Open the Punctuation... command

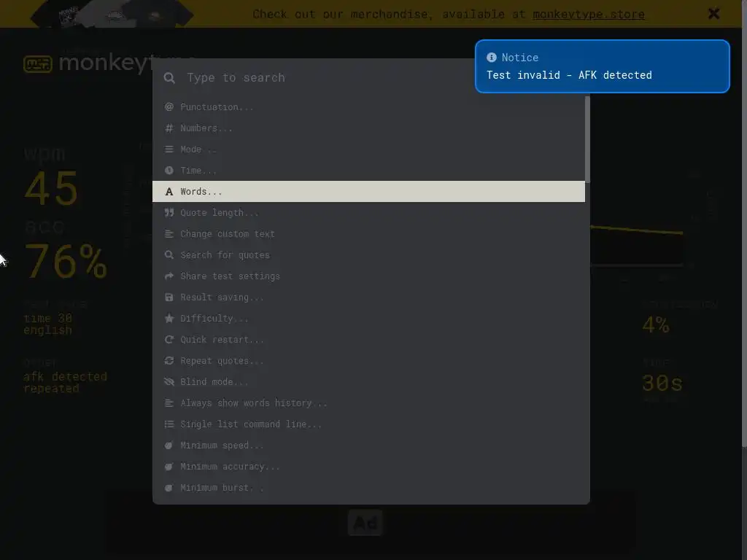pyautogui.click(x=368, y=106)
